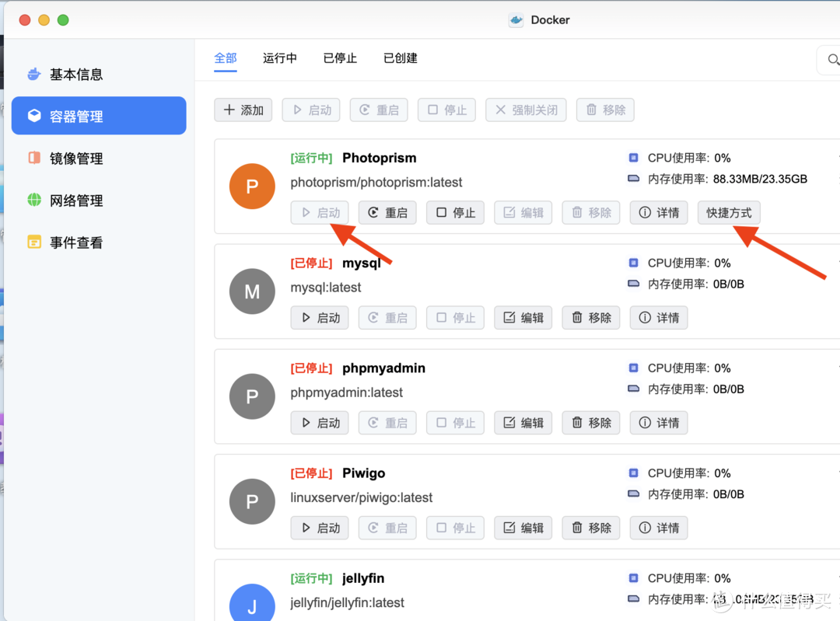Click 移除 for the Photoprism container

(591, 212)
